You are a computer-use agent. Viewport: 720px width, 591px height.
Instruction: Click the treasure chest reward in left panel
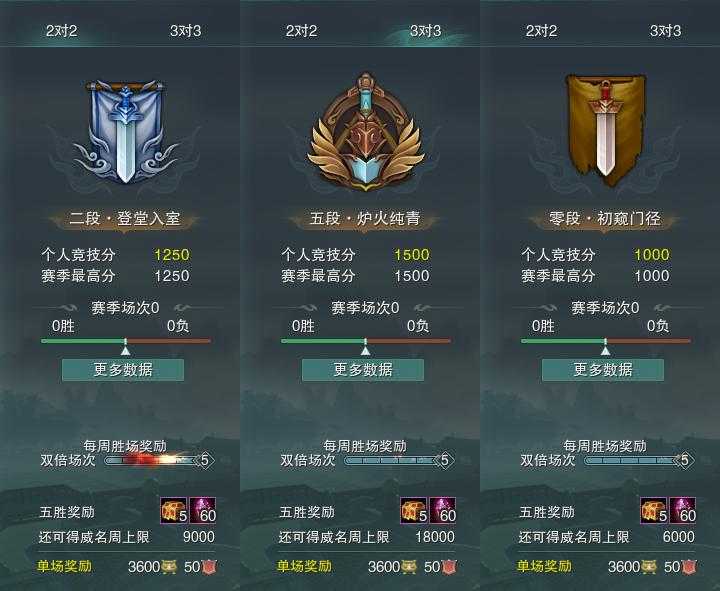click(174, 510)
